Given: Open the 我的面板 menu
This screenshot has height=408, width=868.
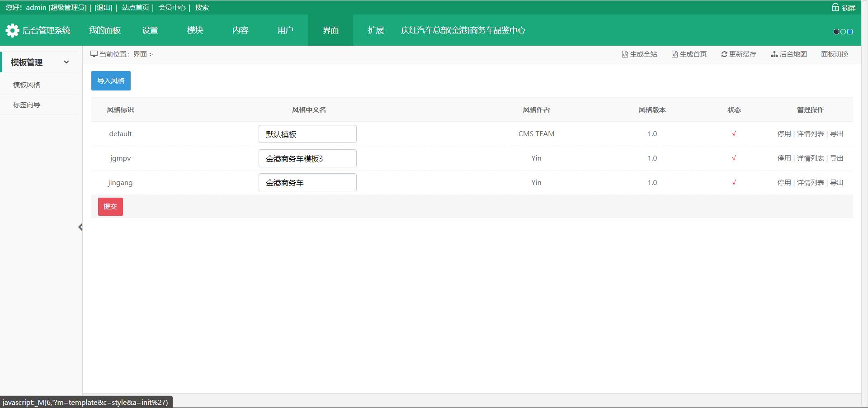Looking at the screenshot, I should tap(104, 30).
